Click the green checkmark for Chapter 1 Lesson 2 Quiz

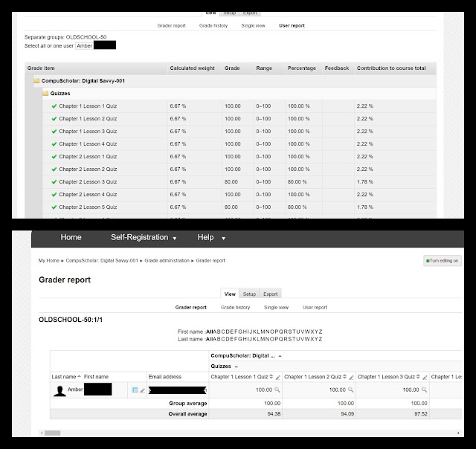54,119
